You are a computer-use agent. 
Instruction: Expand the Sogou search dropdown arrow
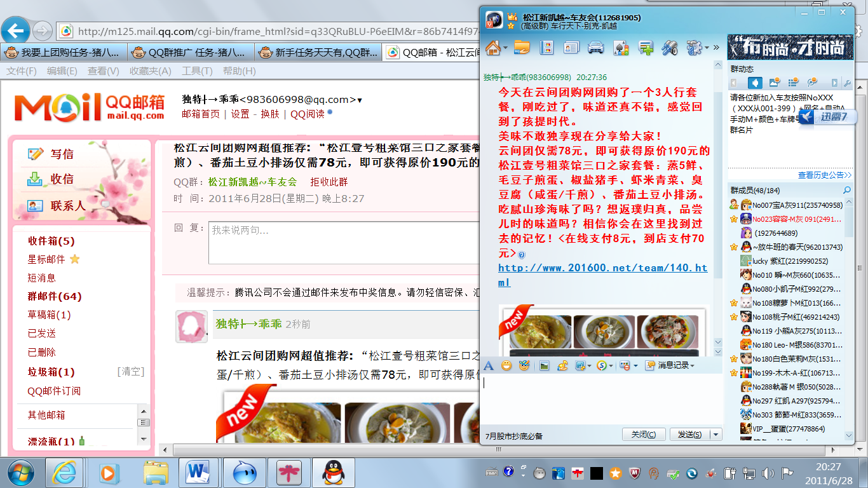[x=611, y=366]
